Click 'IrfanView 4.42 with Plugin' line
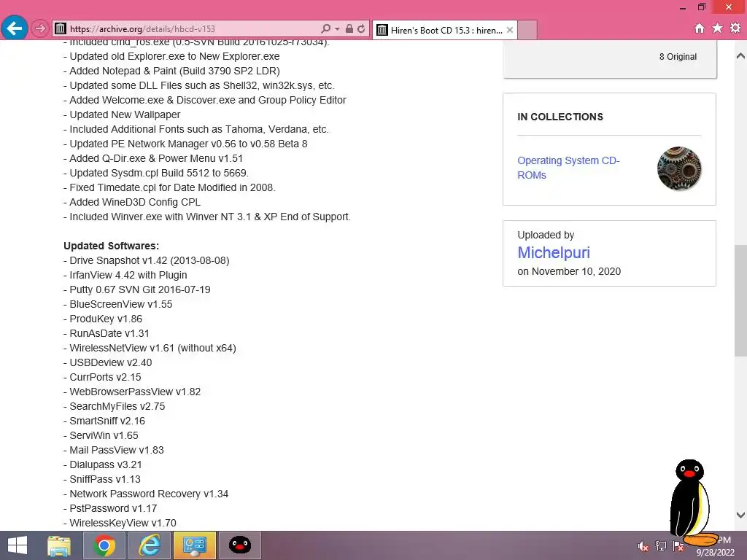 point(125,275)
